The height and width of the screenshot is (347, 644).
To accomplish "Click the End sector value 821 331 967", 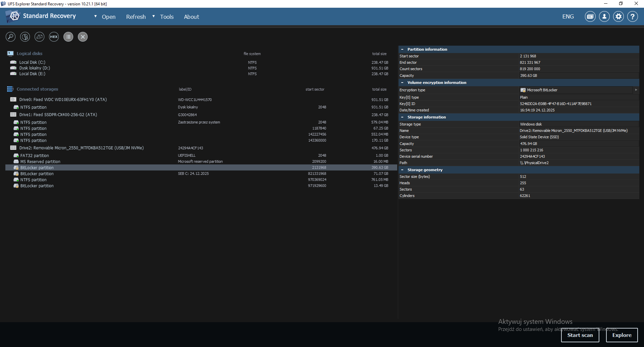I will click(x=530, y=63).
